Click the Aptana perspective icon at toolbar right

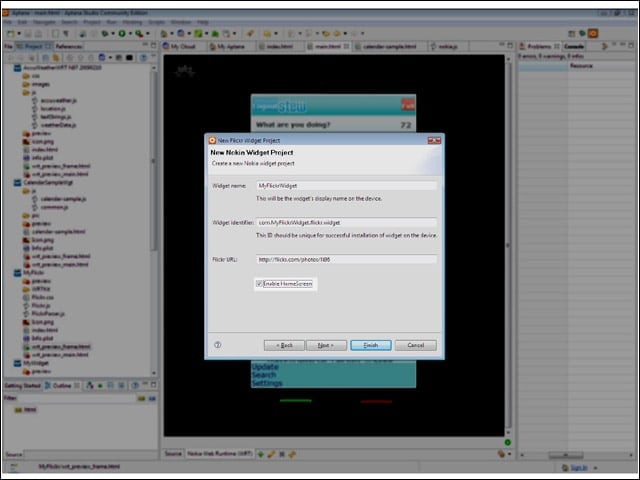pyautogui.click(x=593, y=33)
